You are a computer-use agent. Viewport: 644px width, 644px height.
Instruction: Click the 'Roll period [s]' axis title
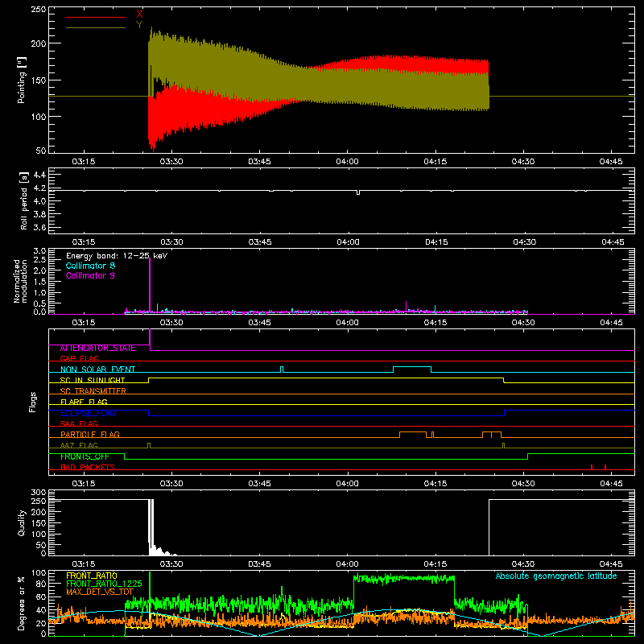point(24,200)
